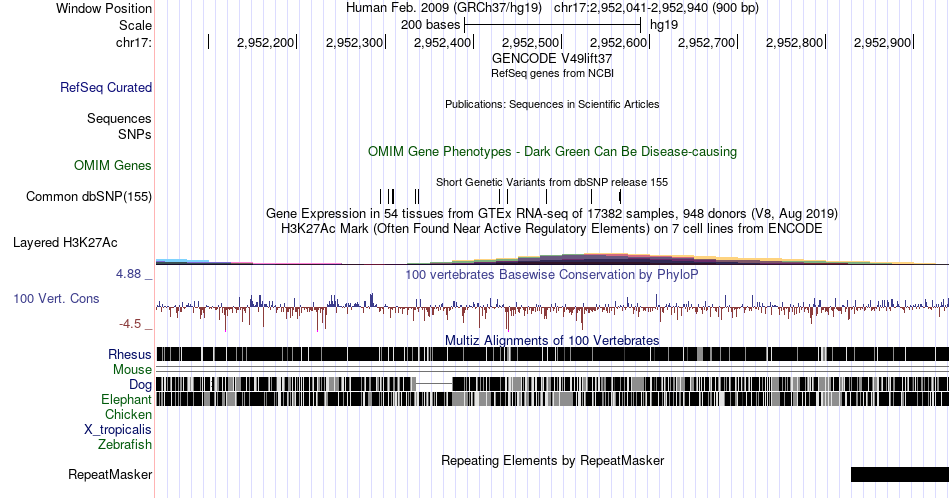Click Short Genetic Variants from dbSNP title
Screen dimensions: 950x498
click(x=552, y=182)
